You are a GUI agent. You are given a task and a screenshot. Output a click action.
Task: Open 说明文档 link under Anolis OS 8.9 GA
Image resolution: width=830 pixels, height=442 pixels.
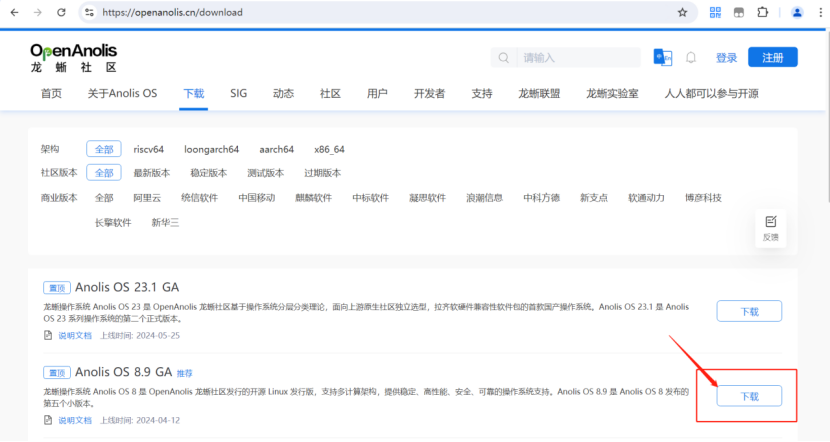click(75, 420)
